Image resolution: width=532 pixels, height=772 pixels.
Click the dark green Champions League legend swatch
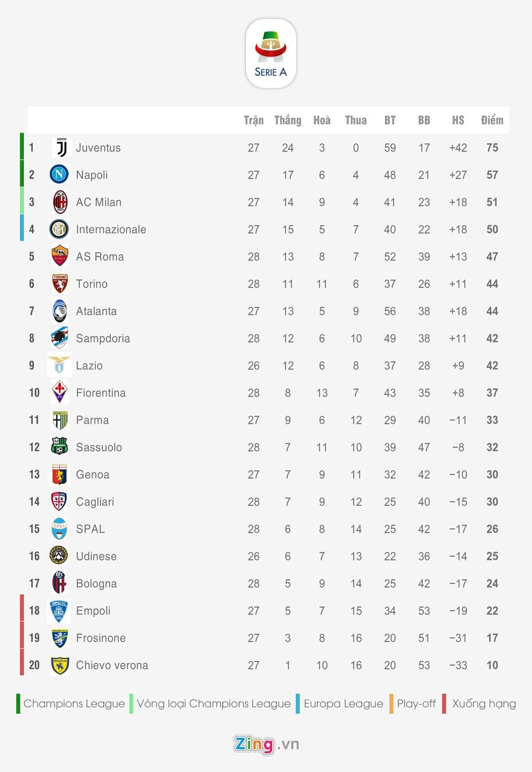tap(18, 703)
